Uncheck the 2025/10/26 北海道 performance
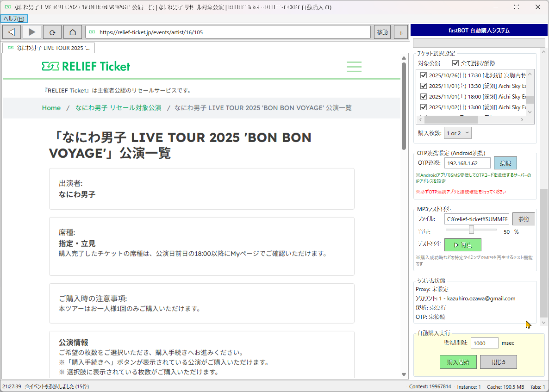Image resolution: width=549 pixels, height=392 pixels. coord(423,75)
